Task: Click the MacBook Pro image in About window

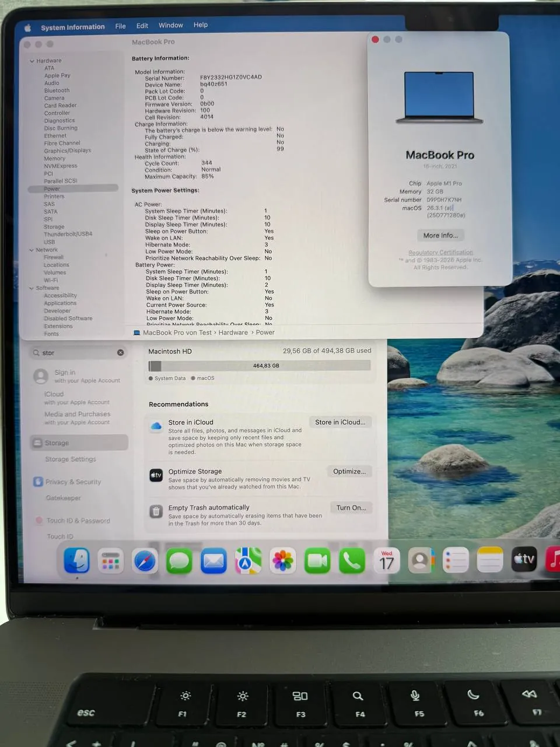Action: coord(439,97)
